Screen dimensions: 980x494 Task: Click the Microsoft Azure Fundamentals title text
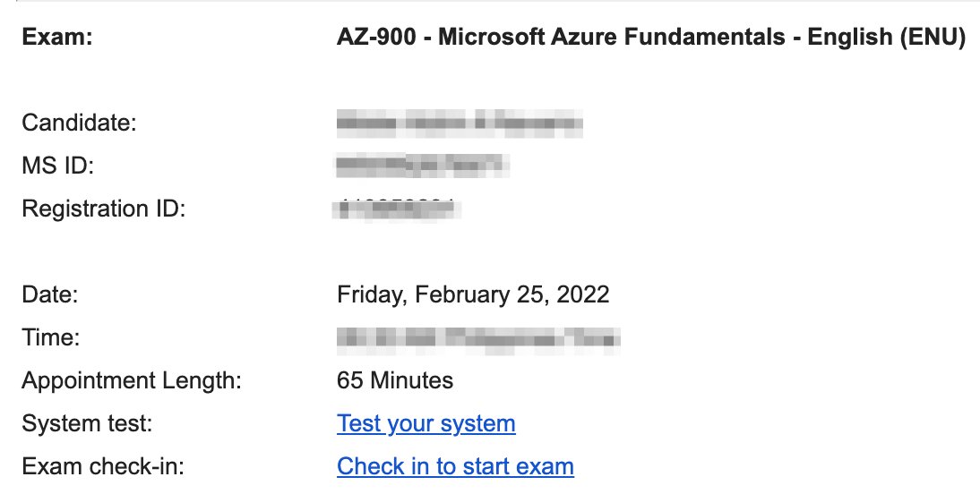click(x=611, y=37)
